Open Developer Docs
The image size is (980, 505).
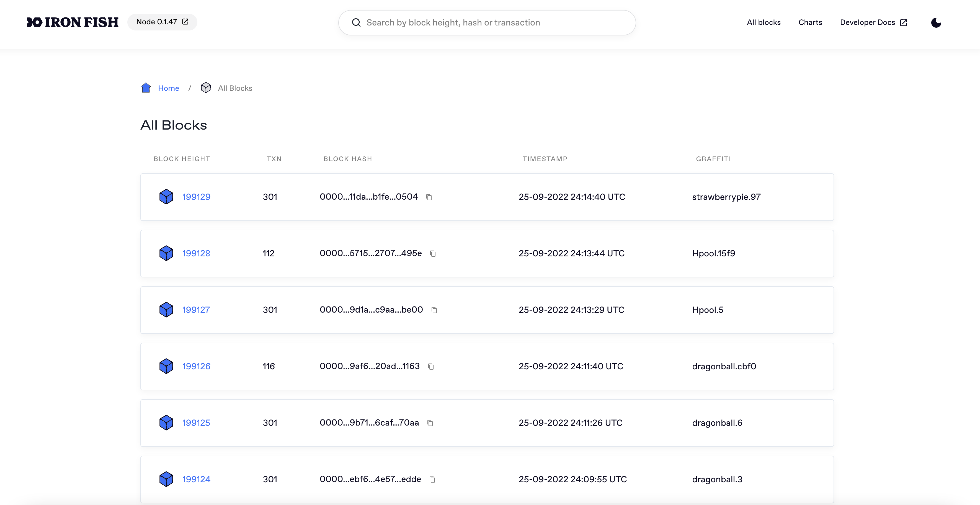(x=867, y=22)
